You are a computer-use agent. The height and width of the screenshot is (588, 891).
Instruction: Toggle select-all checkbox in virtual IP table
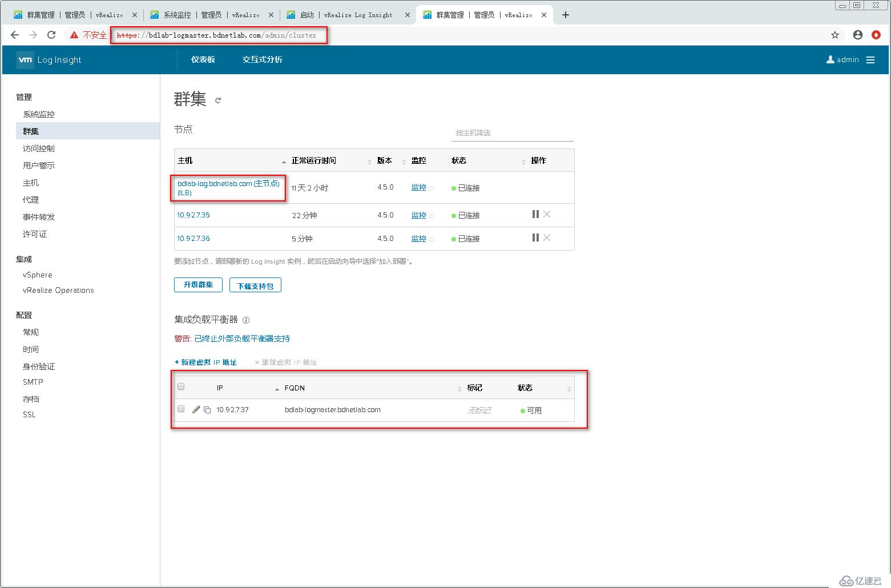181,386
